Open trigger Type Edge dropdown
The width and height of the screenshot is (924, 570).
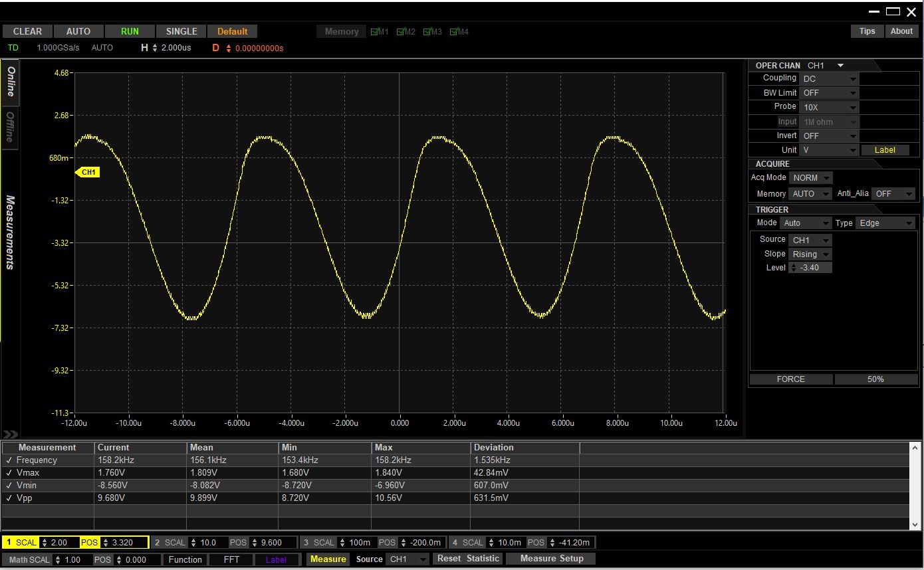click(x=886, y=223)
